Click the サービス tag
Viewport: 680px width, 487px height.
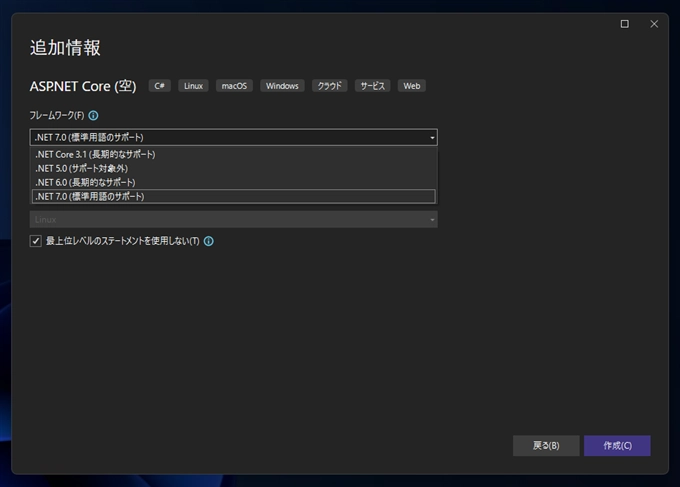(373, 86)
